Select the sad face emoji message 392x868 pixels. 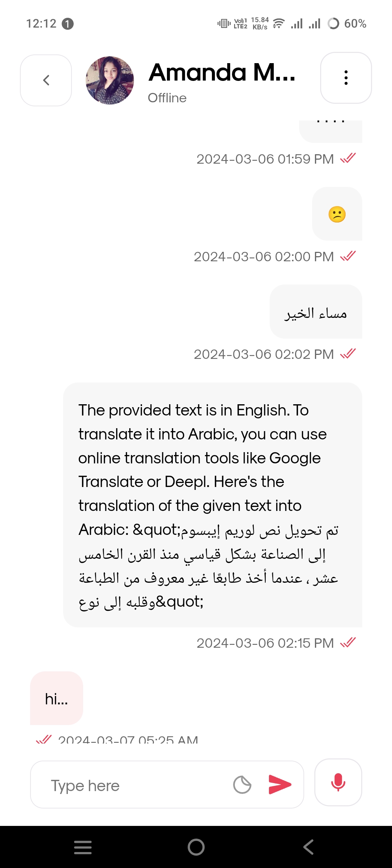337,214
